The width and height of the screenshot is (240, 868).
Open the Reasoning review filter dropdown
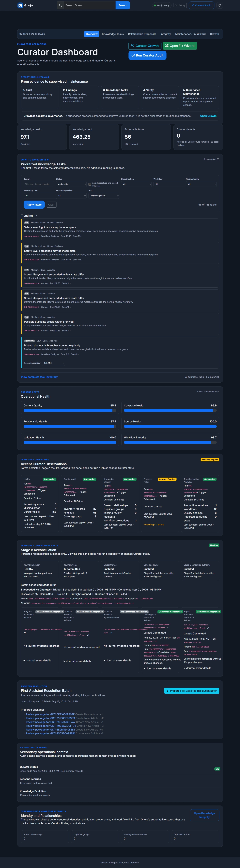click(x=71, y=196)
